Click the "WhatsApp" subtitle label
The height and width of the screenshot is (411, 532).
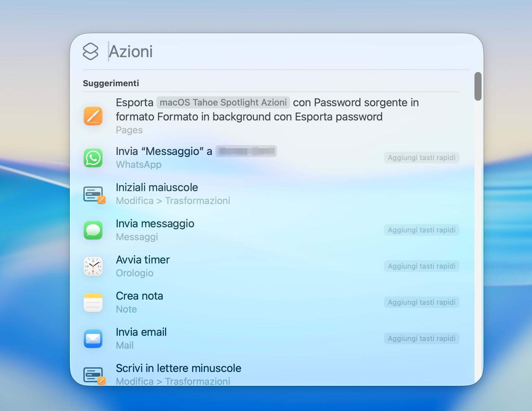click(x=139, y=165)
